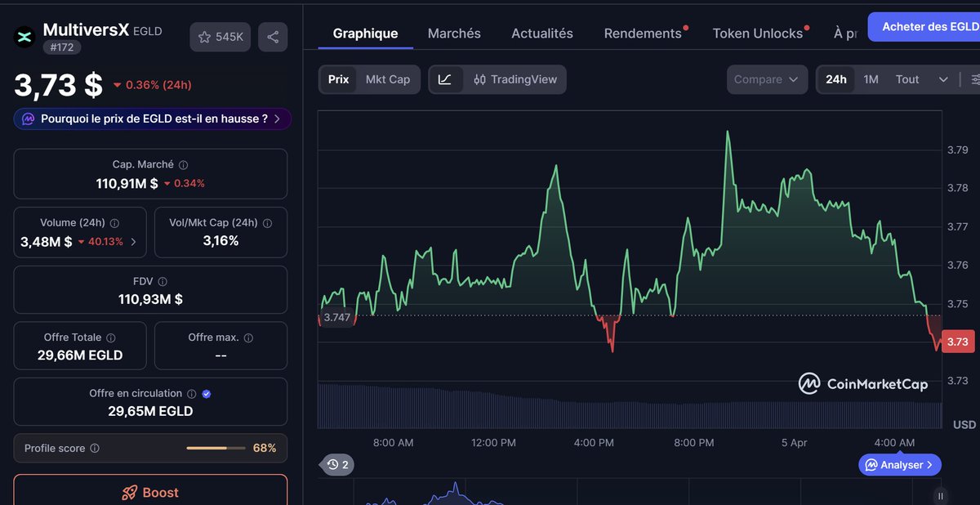Image resolution: width=980 pixels, height=505 pixels.
Task: Click info icon next to Offre Totale
Action: pos(111,337)
